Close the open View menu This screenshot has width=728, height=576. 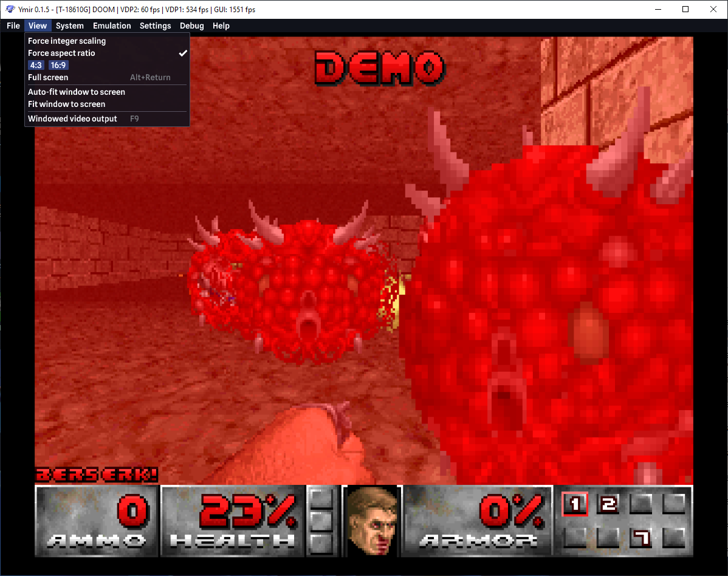point(37,26)
